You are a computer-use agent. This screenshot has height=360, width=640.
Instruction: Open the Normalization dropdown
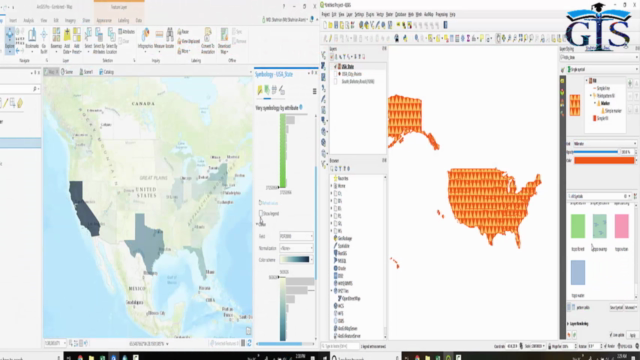click(296, 248)
